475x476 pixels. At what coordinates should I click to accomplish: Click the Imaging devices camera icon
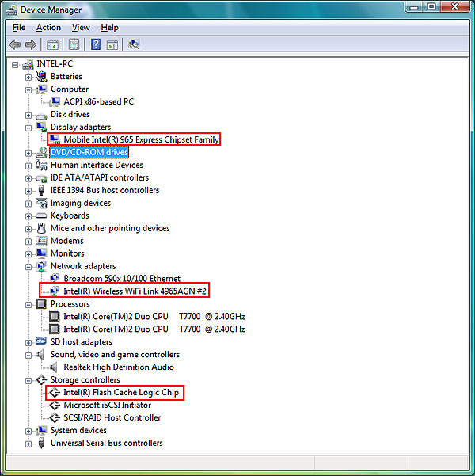(41, 203)
